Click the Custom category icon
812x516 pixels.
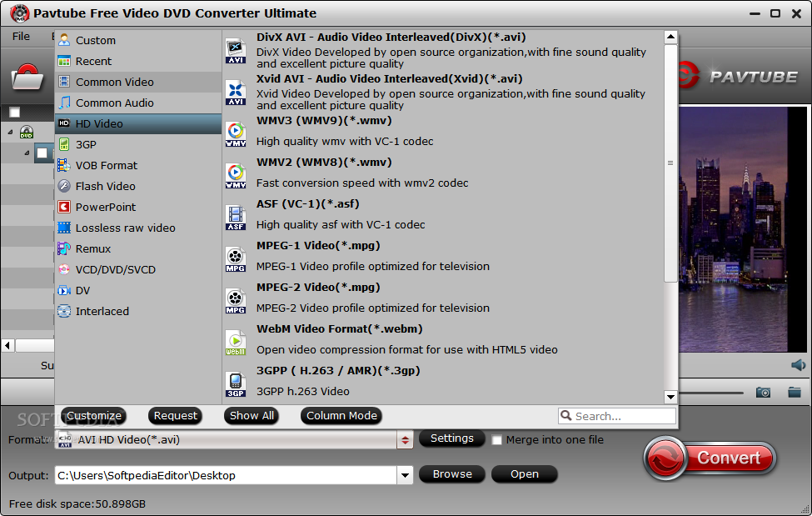[64, 40]
